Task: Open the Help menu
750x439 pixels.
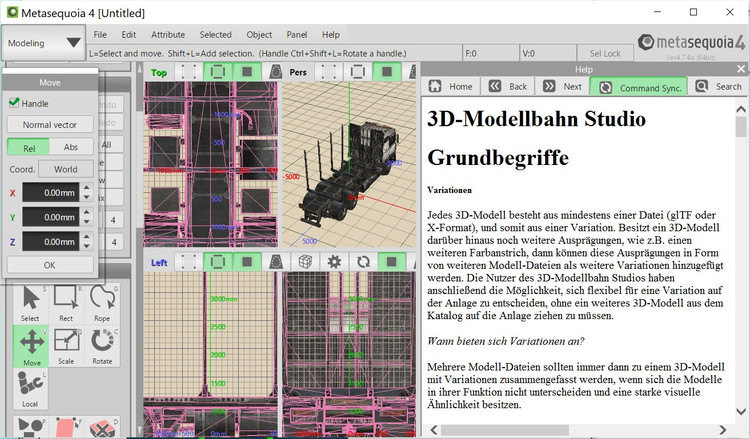Action: [331, 34]
